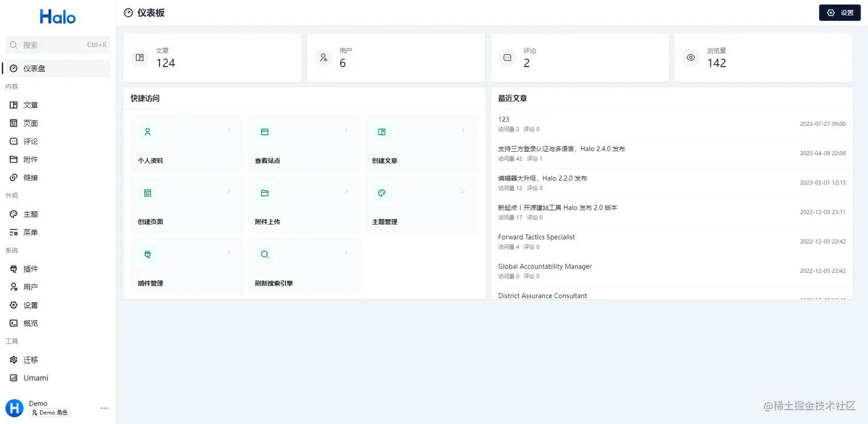Image resolution: width=868 pixels, height=424 pixels.
Task: Click the 设置 button at top right
Action: click(839, 13)
